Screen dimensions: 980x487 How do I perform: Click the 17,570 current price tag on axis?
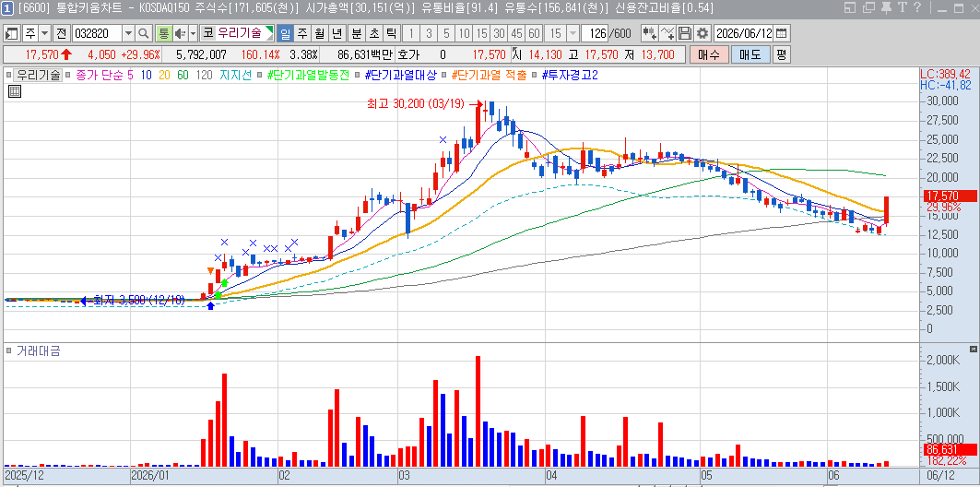point(949,196)
